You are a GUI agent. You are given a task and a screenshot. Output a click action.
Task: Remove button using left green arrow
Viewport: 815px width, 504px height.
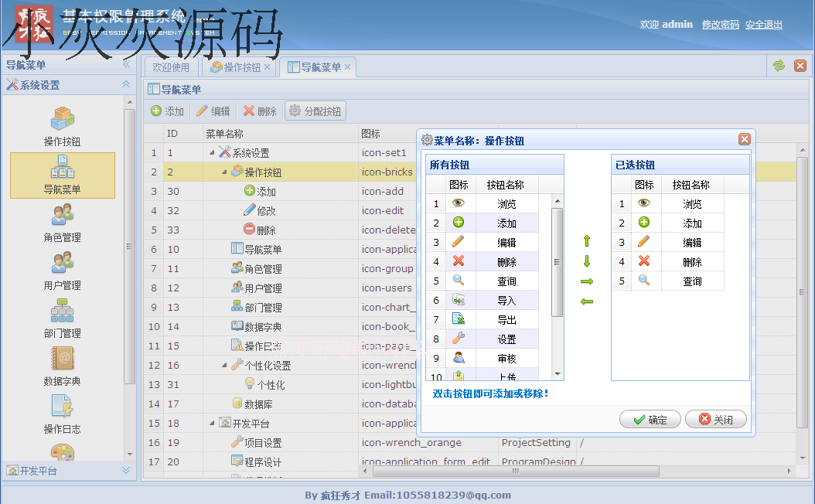587,301
